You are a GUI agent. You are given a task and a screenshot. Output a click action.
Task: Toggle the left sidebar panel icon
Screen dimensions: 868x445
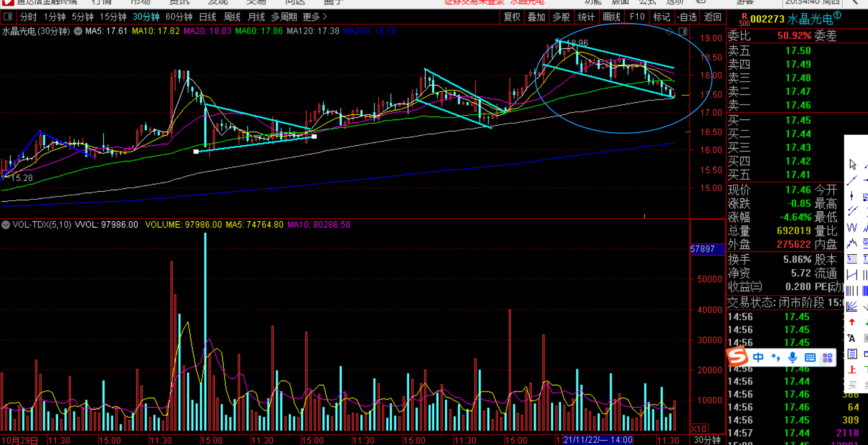tap(8, 17)
